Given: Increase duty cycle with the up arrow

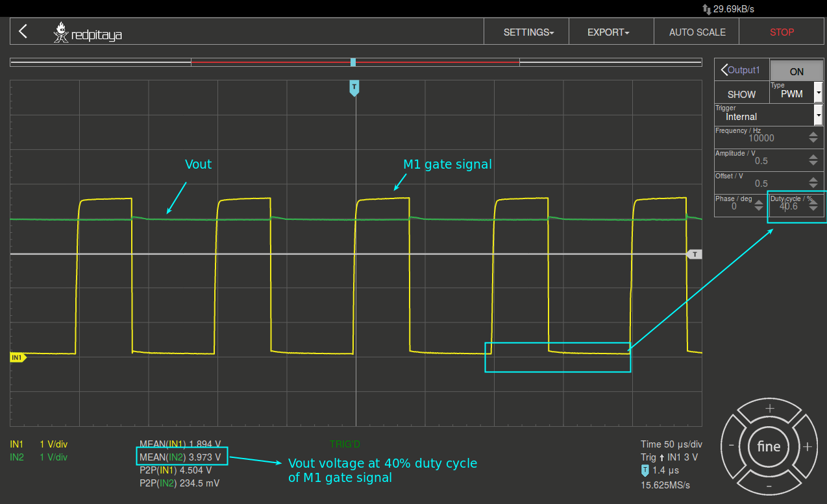Looking at the screenshot, I should [813, 202].
